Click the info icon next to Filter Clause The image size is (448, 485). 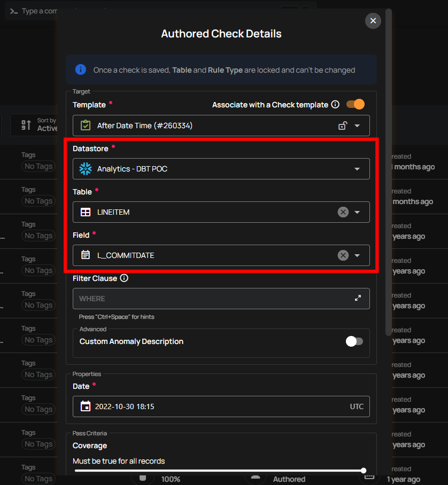coord(124,278)
